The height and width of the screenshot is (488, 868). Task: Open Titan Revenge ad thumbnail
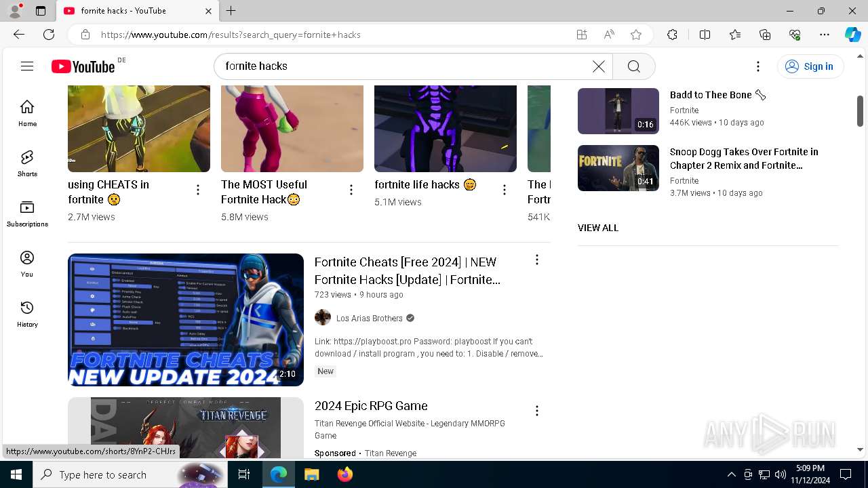coord(186,428)
